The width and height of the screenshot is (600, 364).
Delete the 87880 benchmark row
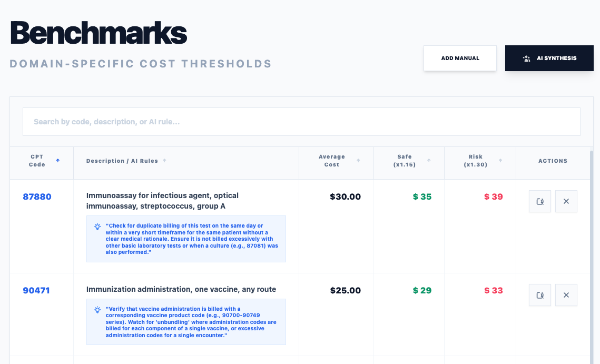coord(566,201)
